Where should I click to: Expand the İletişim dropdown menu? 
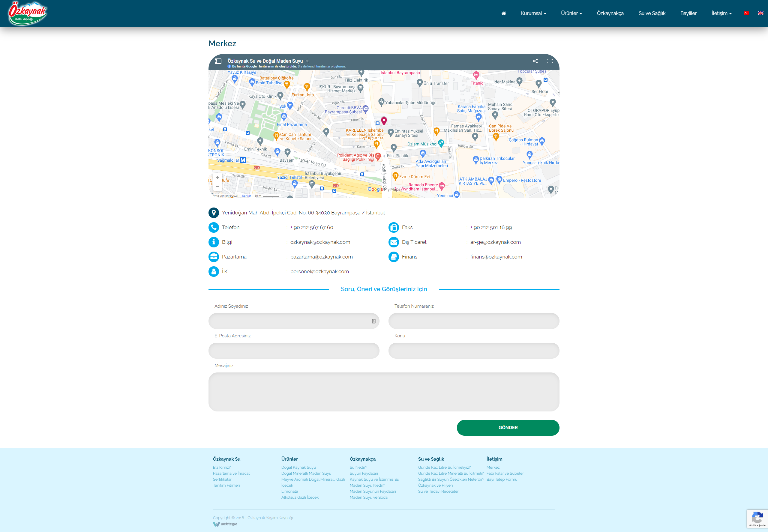[721, 13]
